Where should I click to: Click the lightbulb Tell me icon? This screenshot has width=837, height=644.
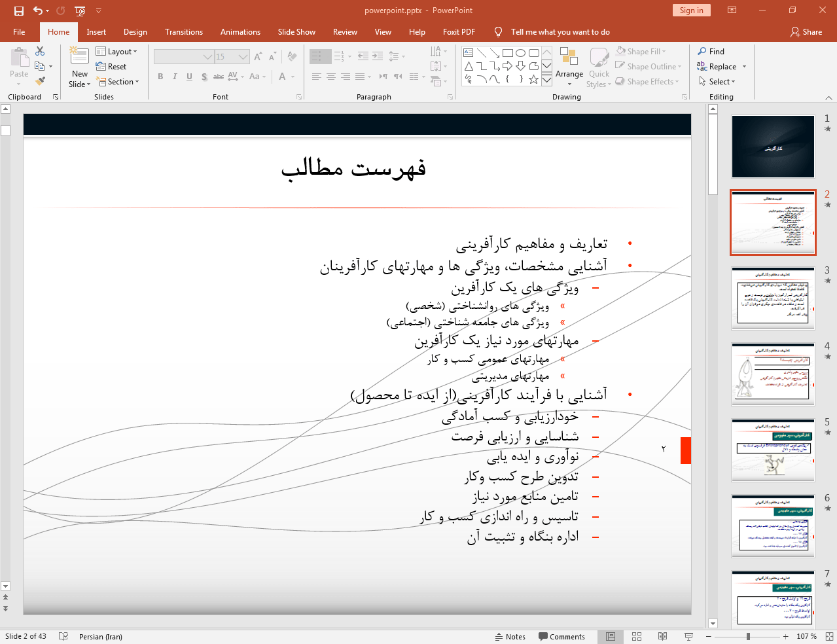point(499,31)
